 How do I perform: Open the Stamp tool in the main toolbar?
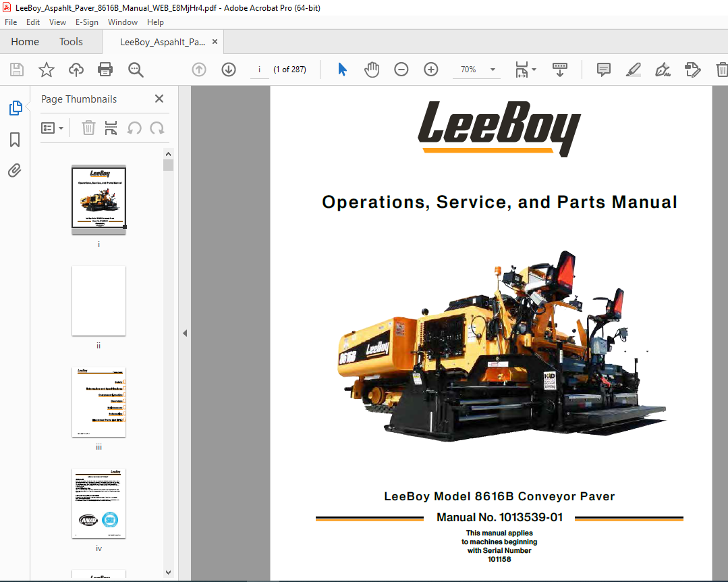pos(692,70)
